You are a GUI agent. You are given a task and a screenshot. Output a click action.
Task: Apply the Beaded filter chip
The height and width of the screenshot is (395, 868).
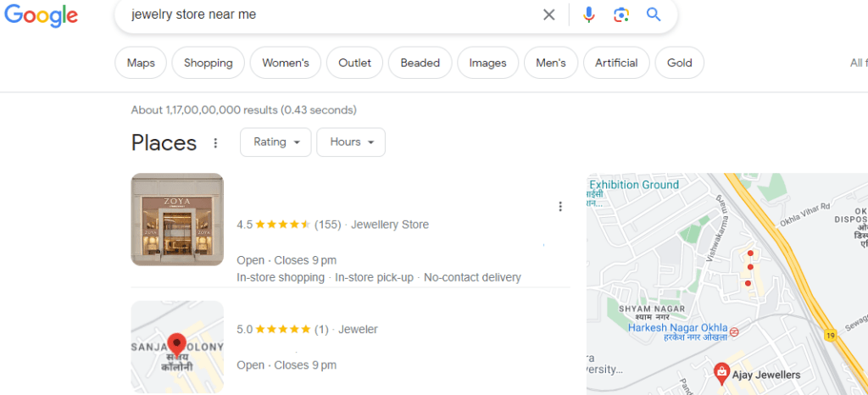420,63
